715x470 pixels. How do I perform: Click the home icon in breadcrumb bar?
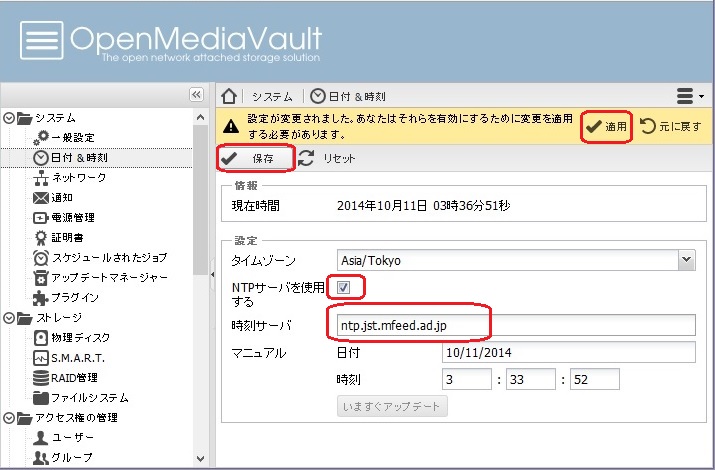click(228, 96)
